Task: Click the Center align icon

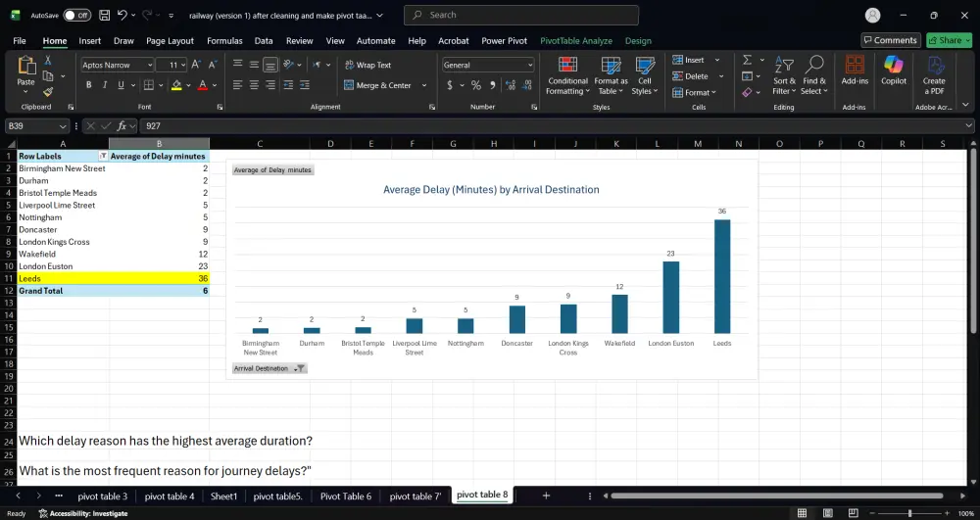Action: [x=254, y=85]
